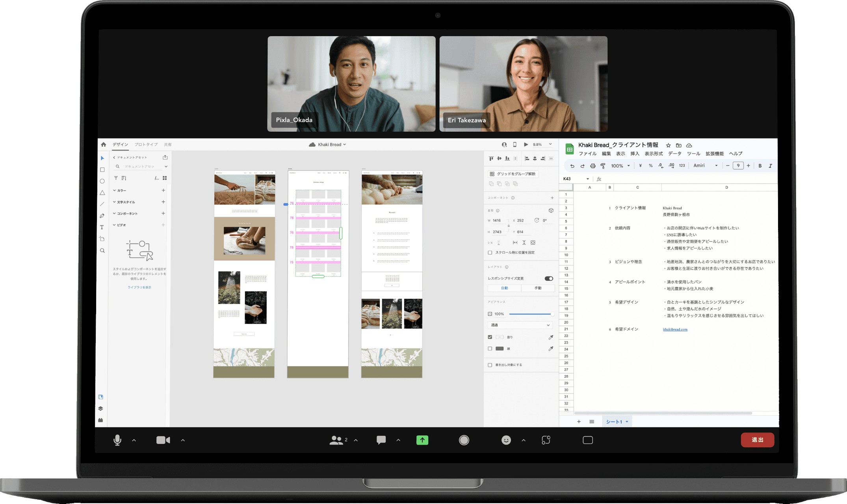Open khakibread.com link in spreadsheet
847x504 pixels.
click(675, 329)
